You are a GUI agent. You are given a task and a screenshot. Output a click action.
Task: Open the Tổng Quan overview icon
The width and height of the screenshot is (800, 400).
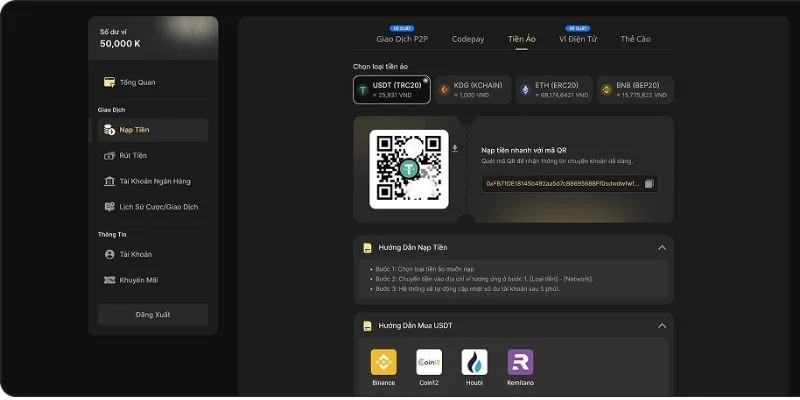[x=109, y=82]
